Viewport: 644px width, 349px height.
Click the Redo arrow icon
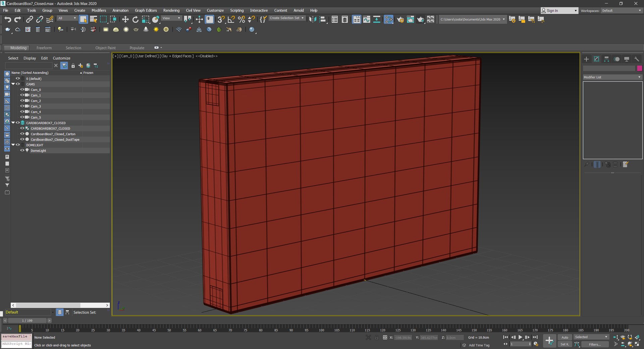tap(18, 19)
